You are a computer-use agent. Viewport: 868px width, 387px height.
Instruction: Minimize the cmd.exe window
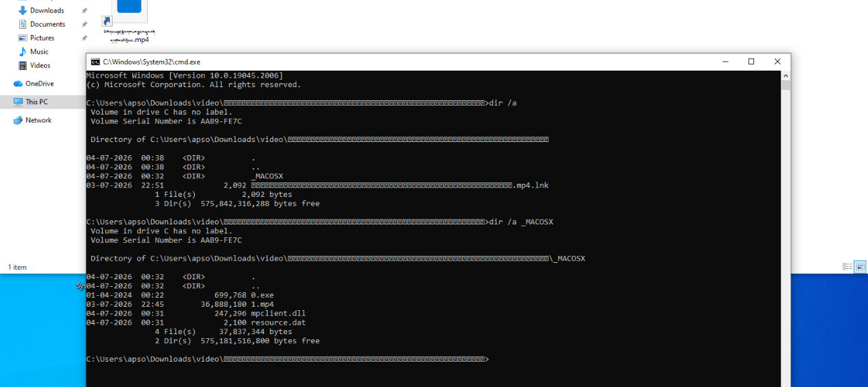725,62
